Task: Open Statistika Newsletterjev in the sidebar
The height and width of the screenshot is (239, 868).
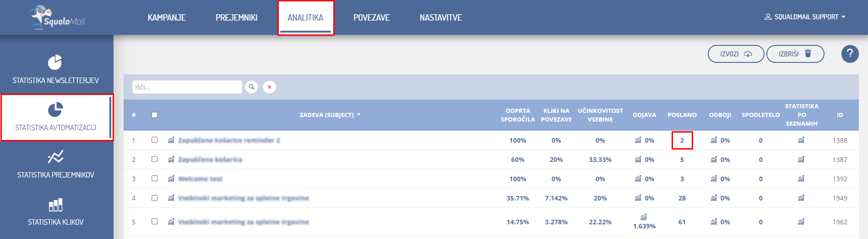Action: 56,70
